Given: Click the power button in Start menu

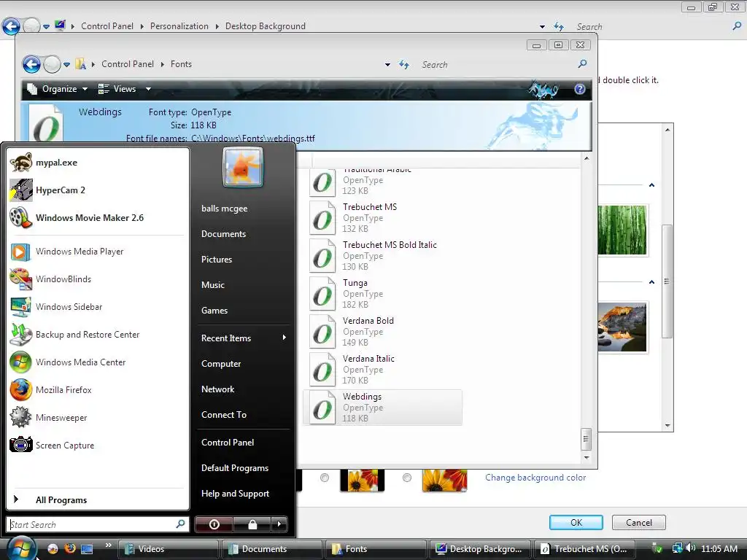Looking at the screenshot, I should click(x=214, y=524).
